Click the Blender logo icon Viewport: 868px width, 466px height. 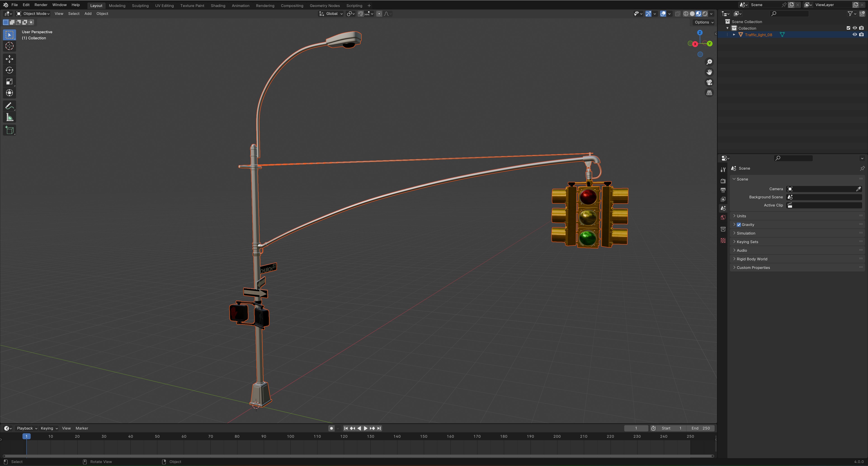tap(5, 5)
